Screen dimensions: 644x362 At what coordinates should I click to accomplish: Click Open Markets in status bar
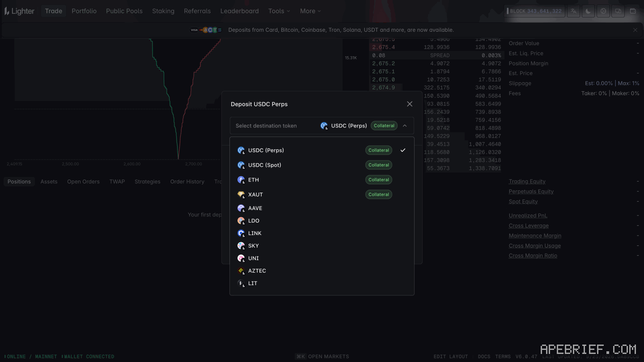point(322,357)
